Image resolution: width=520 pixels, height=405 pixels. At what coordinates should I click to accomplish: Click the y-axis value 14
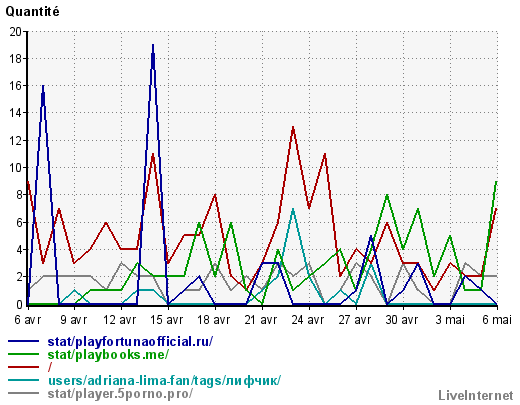(16, 113)
